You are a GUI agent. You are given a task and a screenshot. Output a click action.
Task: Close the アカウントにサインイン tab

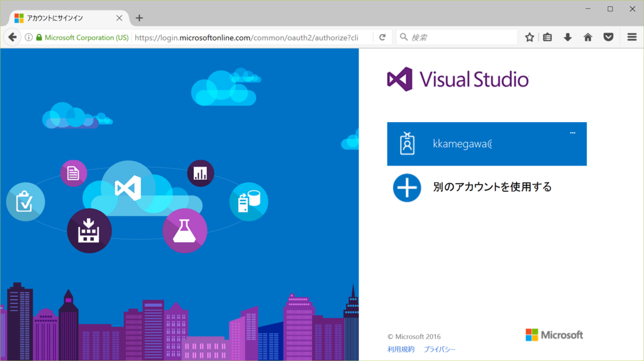[119, 18]
